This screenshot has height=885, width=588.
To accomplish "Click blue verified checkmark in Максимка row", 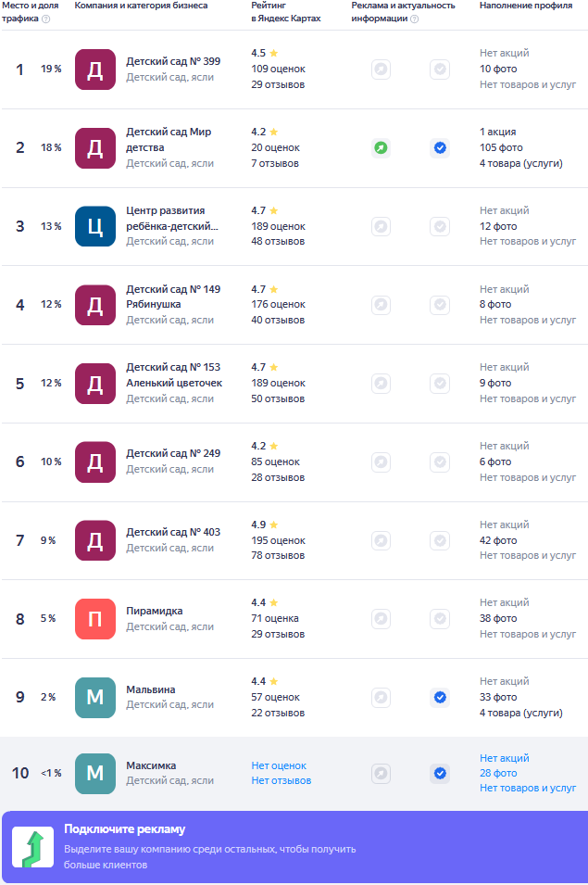I will coord(440,773).
